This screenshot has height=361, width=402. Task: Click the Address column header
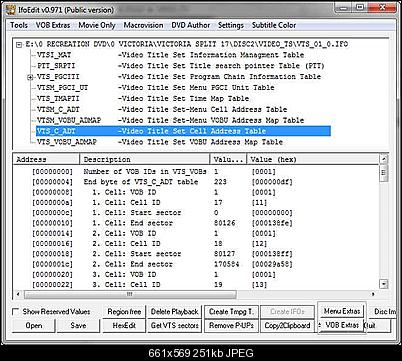coord(46,159)
